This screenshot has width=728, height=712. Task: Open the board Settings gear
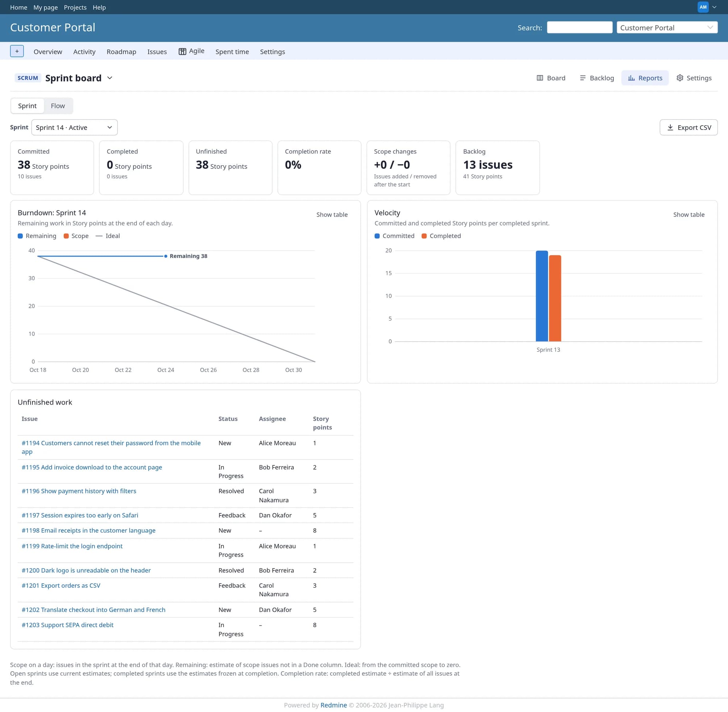point(694,78)
